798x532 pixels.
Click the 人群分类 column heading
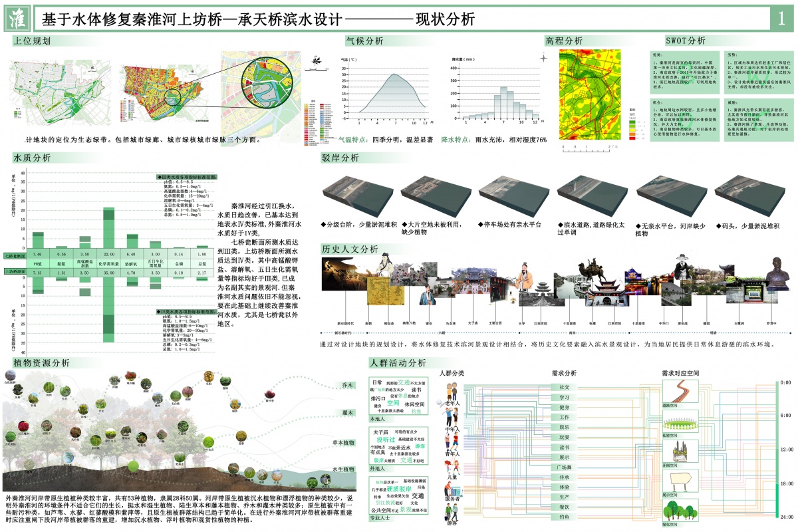coord(452,374)
